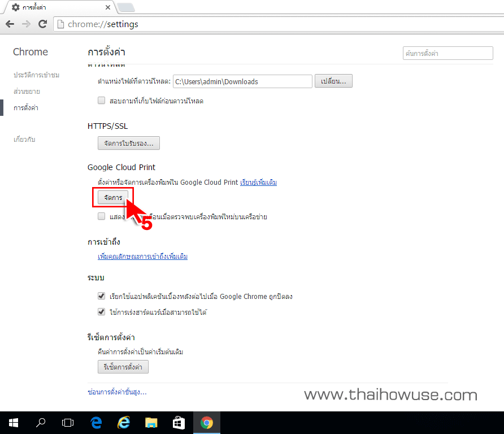Enable ask where to save before downloading
The width and height of the screenshot is (504, 434).
coord(101,101)
